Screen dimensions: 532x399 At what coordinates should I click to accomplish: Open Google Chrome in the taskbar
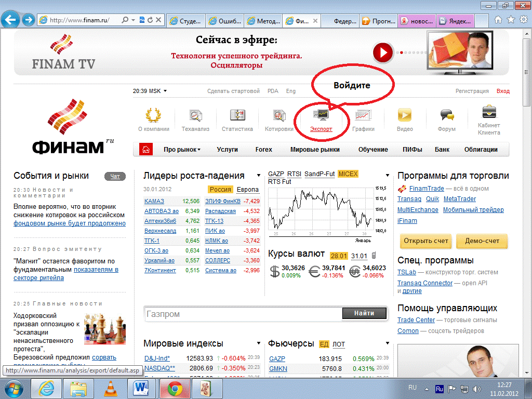click(x=175, y=389)
